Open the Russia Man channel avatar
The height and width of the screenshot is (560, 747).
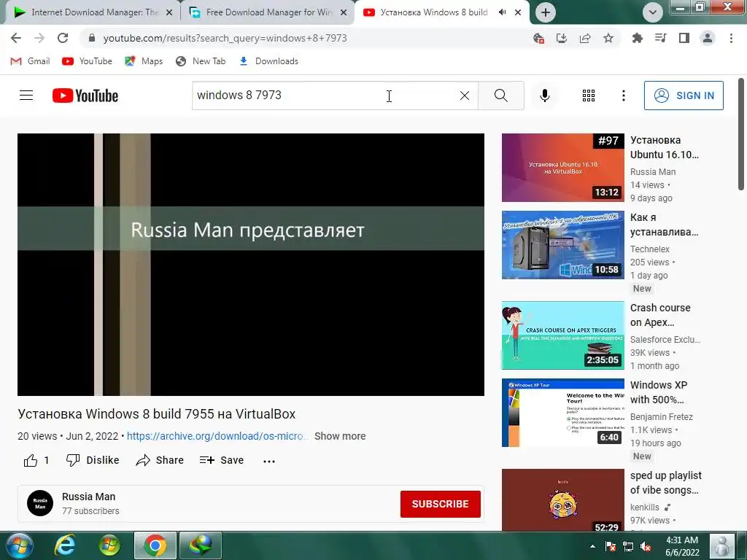pos(40,503)
